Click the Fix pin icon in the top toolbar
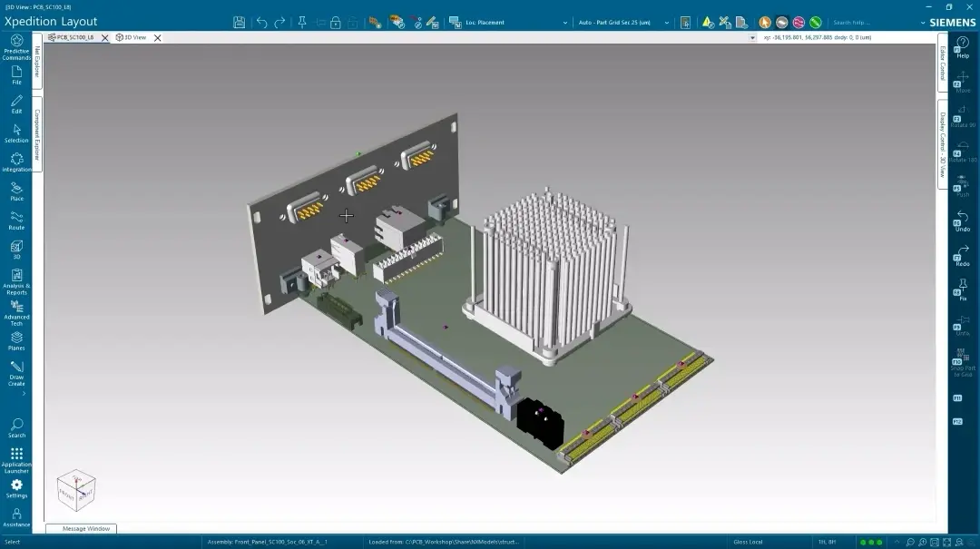 point(302,23)
